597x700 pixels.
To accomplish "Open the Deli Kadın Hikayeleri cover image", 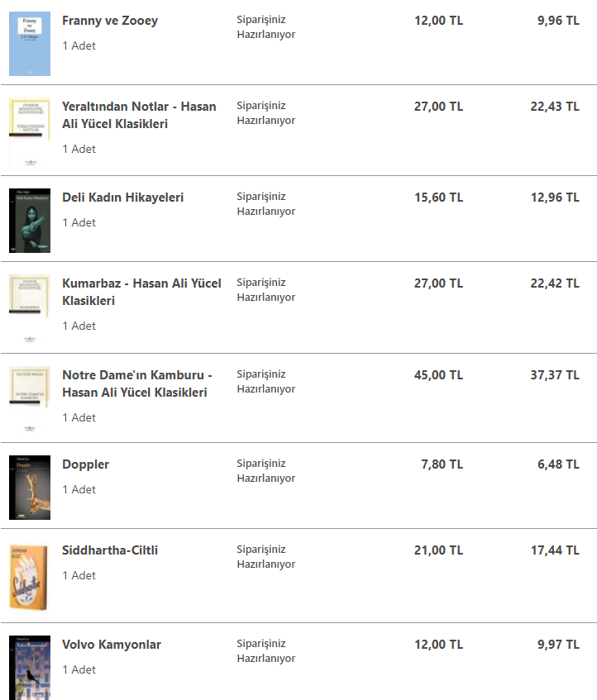I will (30, 221).
